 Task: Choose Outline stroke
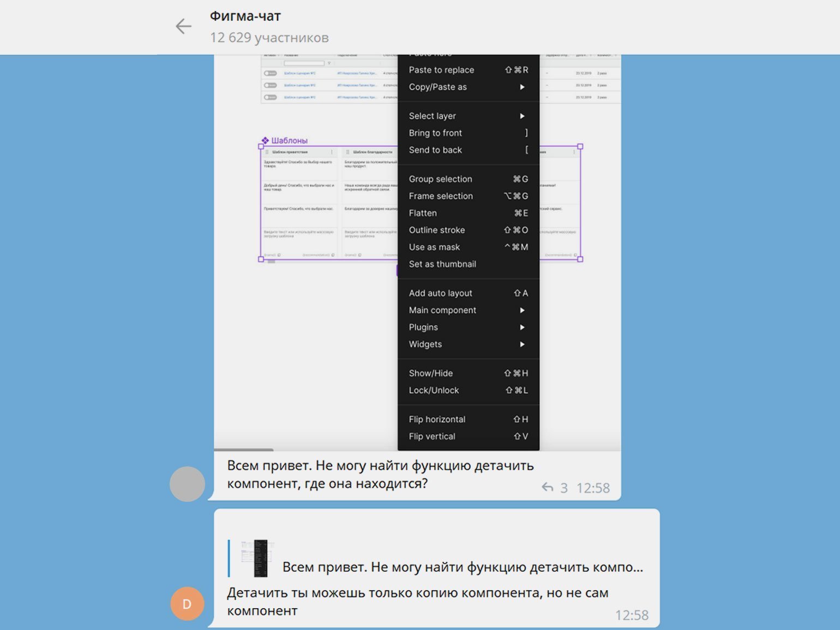[x=469, y=230]
